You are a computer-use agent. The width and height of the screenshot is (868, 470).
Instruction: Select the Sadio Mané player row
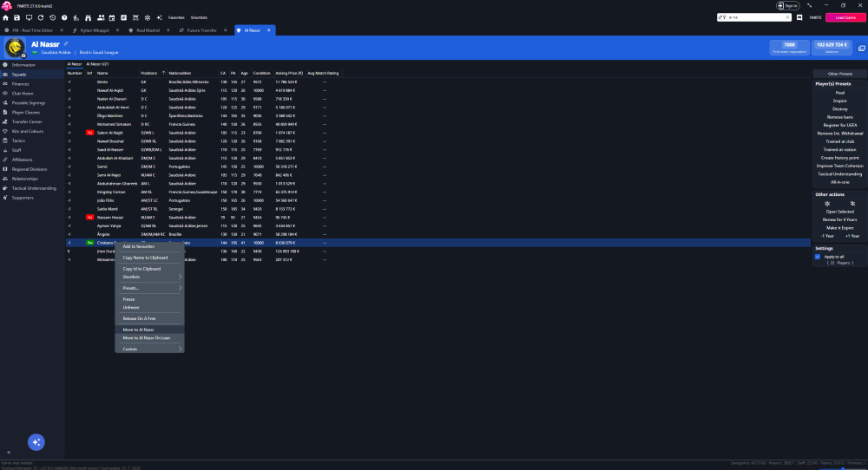pyautogui.click(x=437, y=209)
